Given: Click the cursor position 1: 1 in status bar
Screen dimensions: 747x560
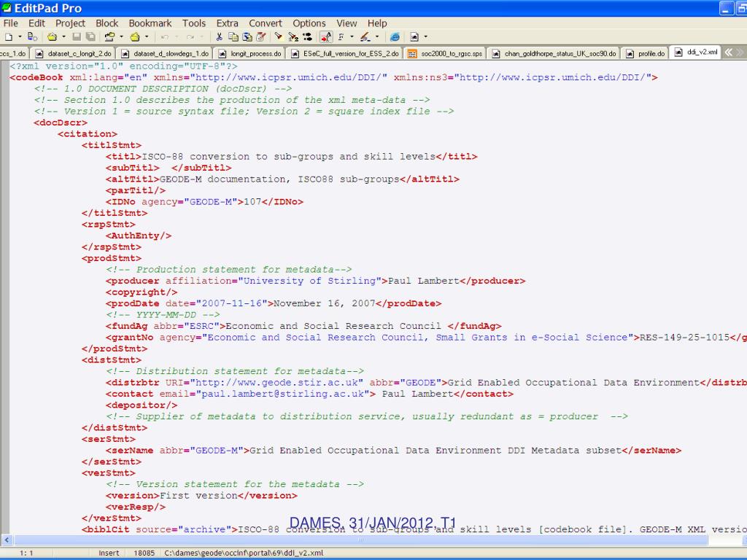Looking at the screenshot, I should 26,553.
